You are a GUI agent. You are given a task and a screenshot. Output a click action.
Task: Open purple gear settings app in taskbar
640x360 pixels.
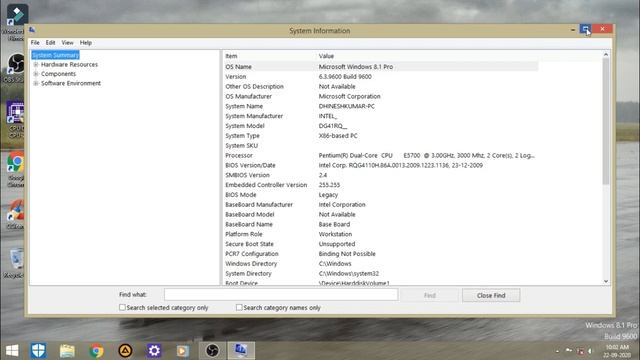[154, 350]
